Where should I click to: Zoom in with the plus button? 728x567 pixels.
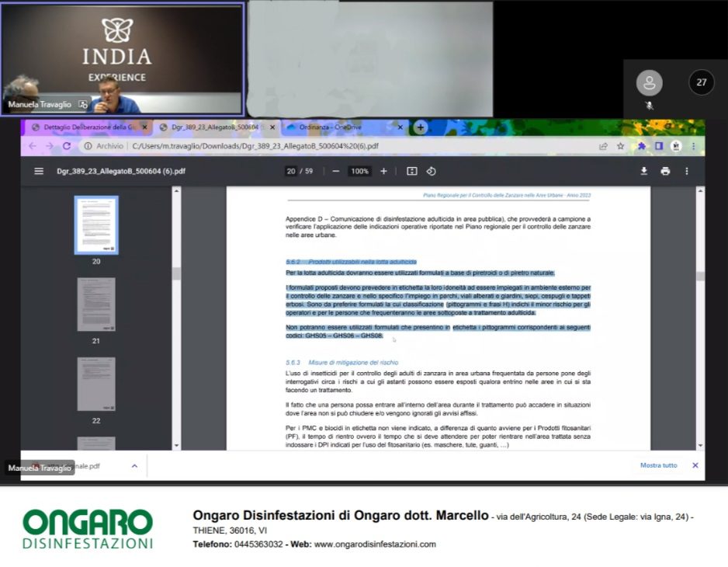click(x=383, y=172)
